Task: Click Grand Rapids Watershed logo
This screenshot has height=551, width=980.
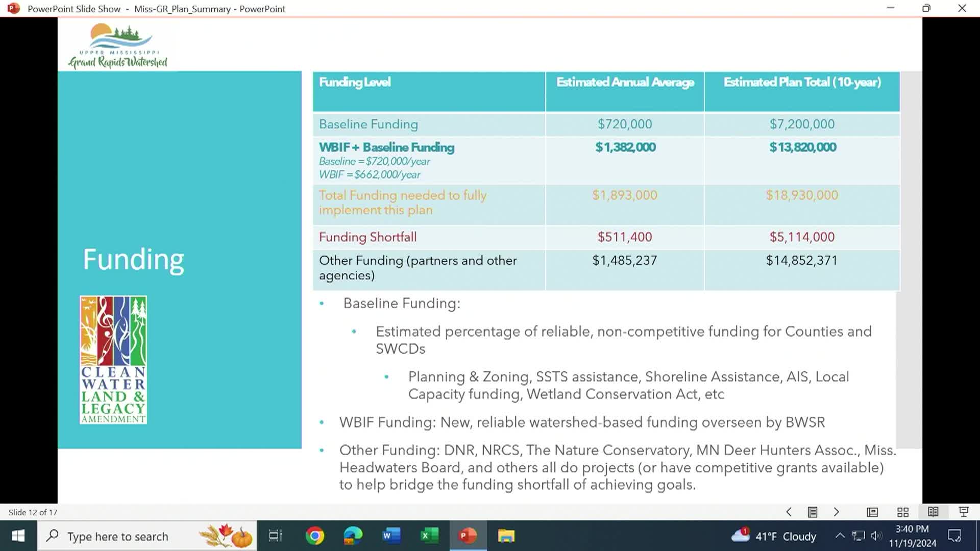Action: click(118, 46)
